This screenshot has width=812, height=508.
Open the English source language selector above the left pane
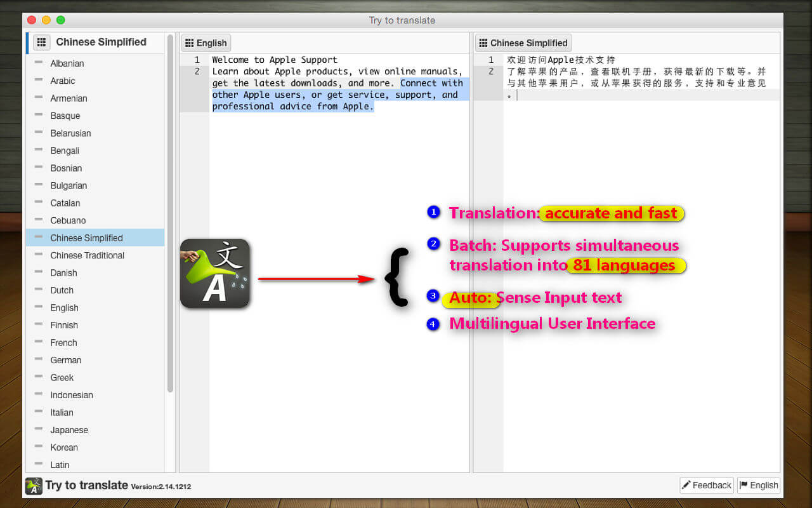pyautogui.click(x=206, y=43)
